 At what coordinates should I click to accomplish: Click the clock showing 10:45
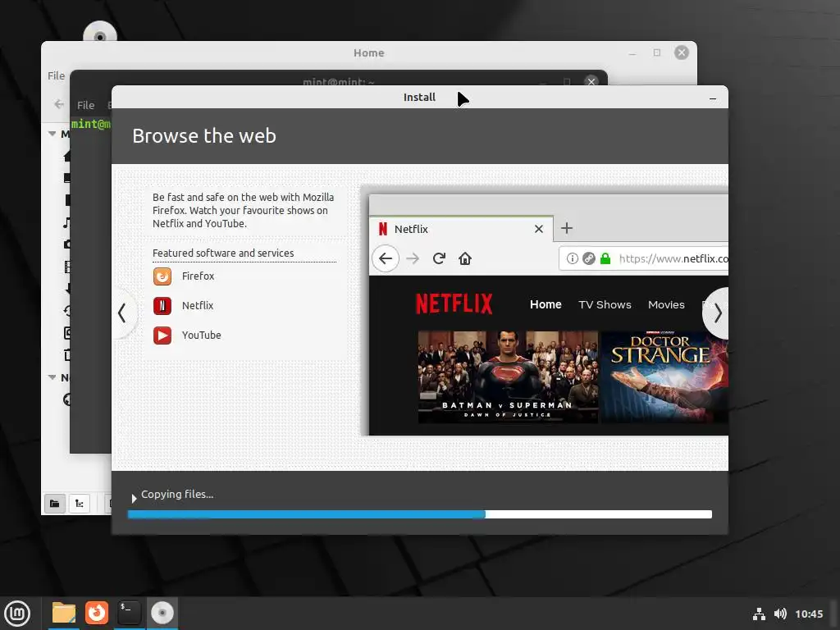(x=809, y=614)
